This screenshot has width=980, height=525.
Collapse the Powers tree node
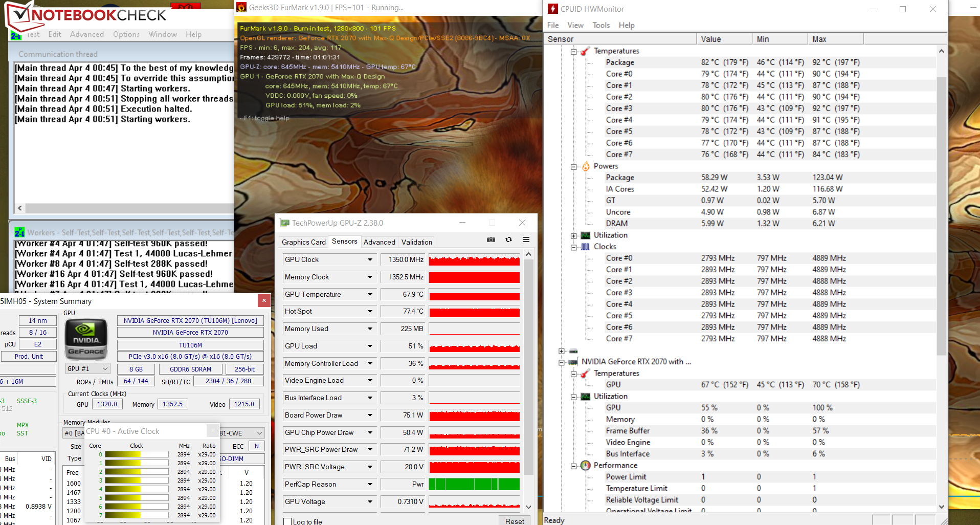574,166
